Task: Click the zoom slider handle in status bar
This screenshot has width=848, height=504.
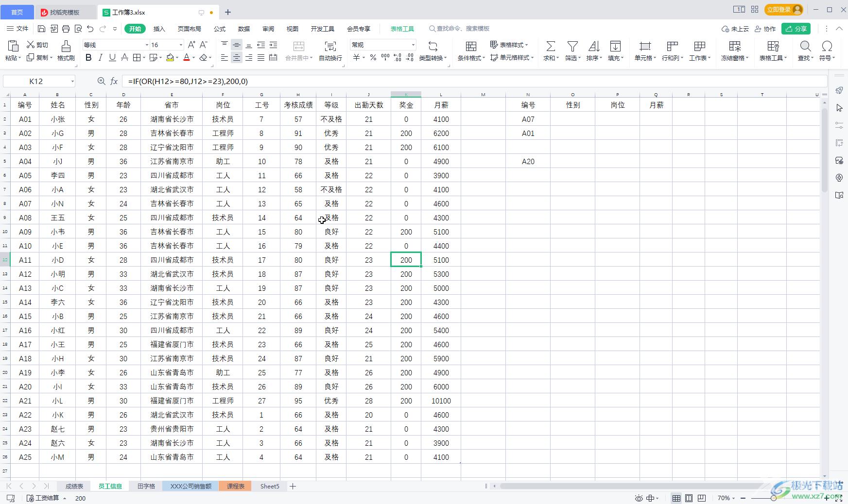Action: (x=774, y=498)
